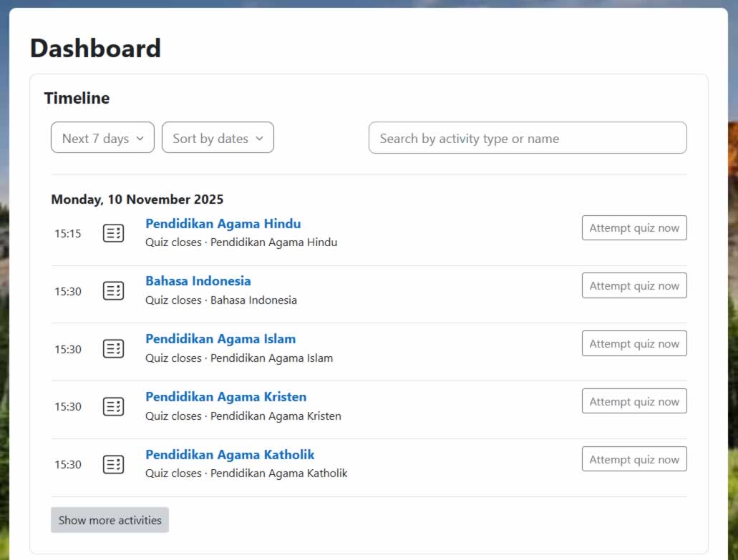Click quiz icon beside Pendidikan Agama Hindu
This screenshot has height=560, width=738.
click(x=113, y=233)
